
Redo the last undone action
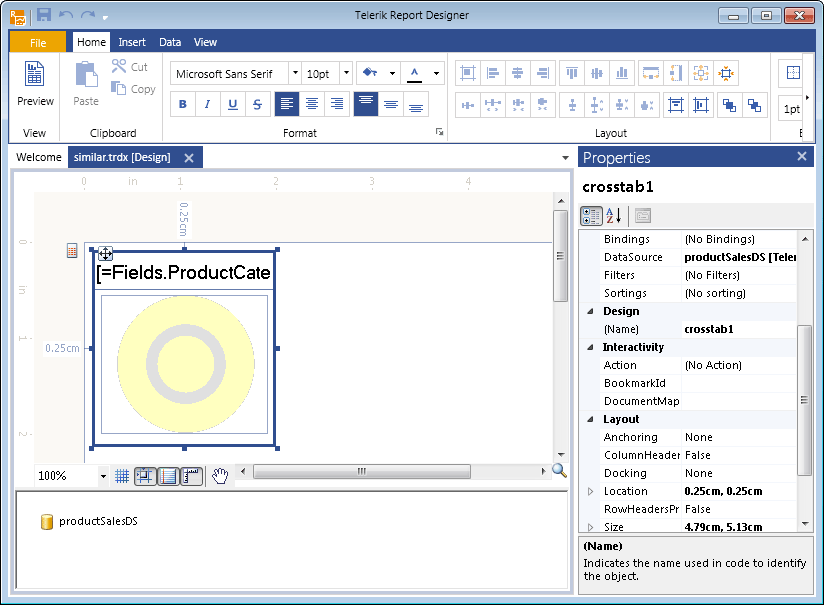(88, 15)
